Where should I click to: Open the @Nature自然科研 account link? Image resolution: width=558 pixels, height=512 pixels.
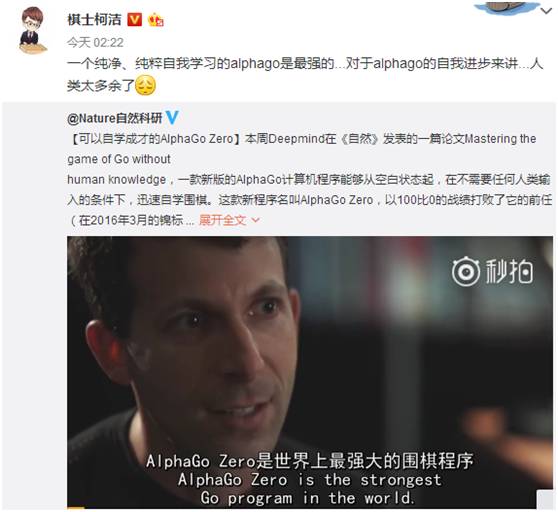(115, 118)
